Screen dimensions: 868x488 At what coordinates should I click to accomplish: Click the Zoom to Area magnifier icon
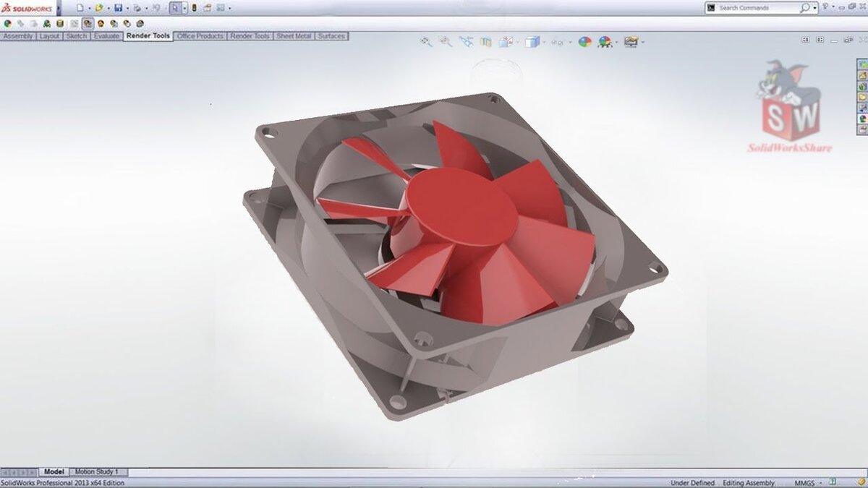pyautogui.click(x=446, y=42)
